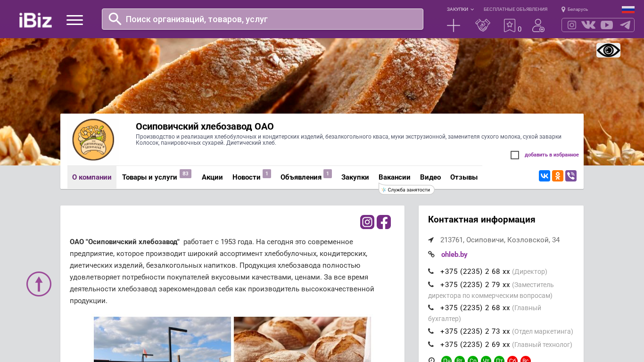Open Бесплатные объявления link
This screenshot has width=644, height=362.
[x=515, y=9]
